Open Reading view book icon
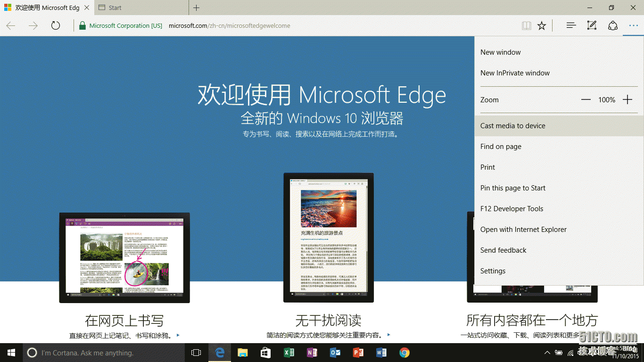This screenshot has height=362, width=644. click(x=527, y=25)
